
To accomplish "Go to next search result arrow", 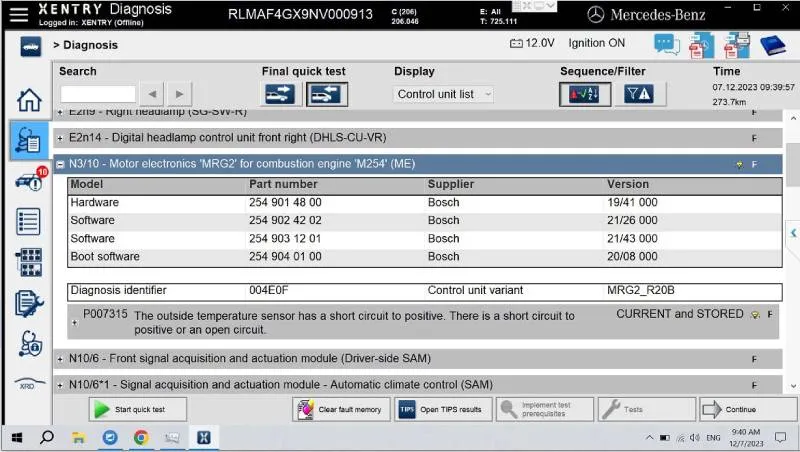I will click(x=179, y=94).
